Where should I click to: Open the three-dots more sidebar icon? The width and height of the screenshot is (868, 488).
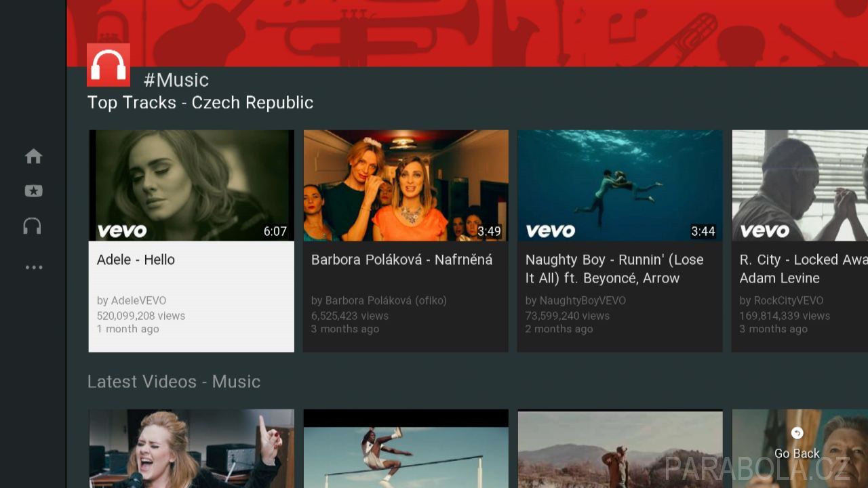(34, 267)
